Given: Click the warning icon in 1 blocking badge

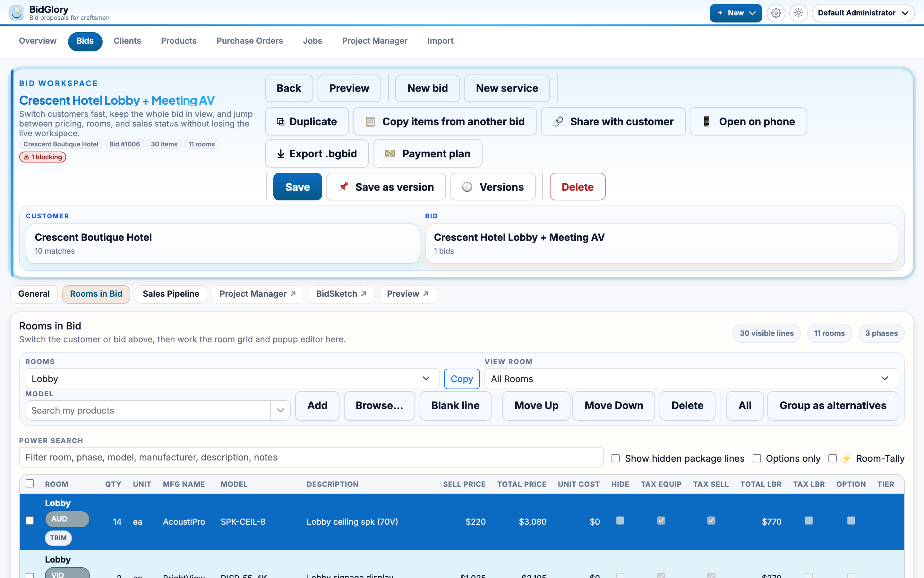Looking at the screenshot, I should point(26,157).
